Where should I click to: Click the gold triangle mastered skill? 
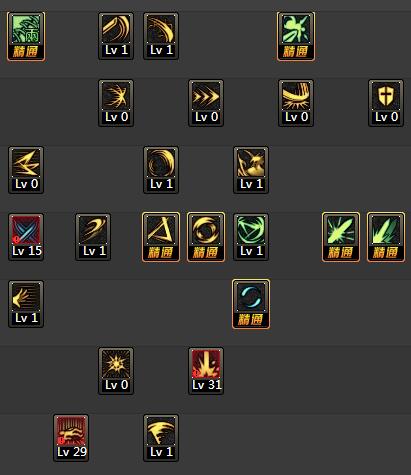pyautogui.click(x=161, y=237)
